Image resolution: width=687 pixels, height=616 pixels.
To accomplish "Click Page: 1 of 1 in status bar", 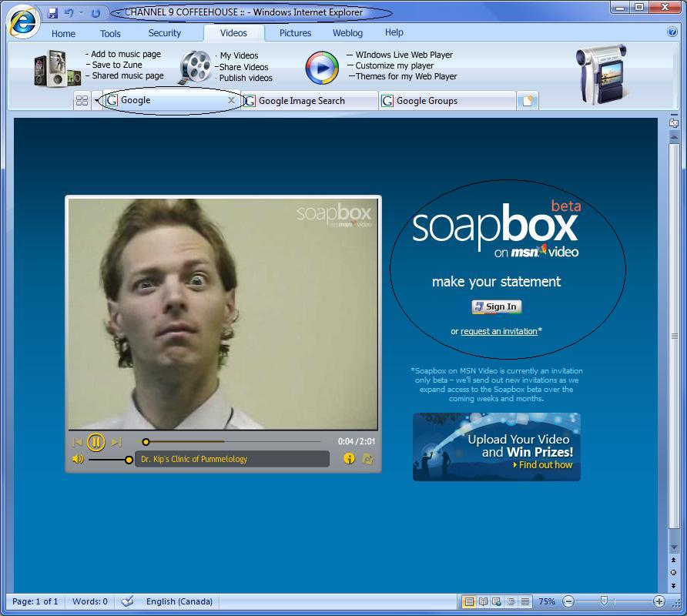I will coord(35,601).
